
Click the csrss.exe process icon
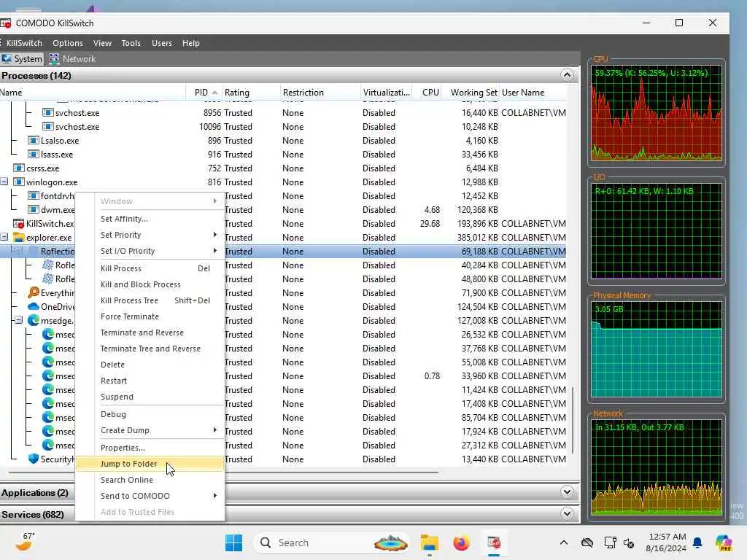18,168
